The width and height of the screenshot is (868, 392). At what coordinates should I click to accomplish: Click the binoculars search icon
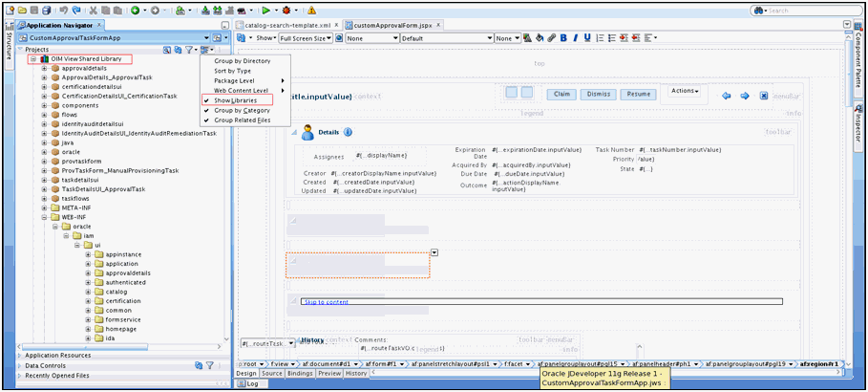click(759, 11)
